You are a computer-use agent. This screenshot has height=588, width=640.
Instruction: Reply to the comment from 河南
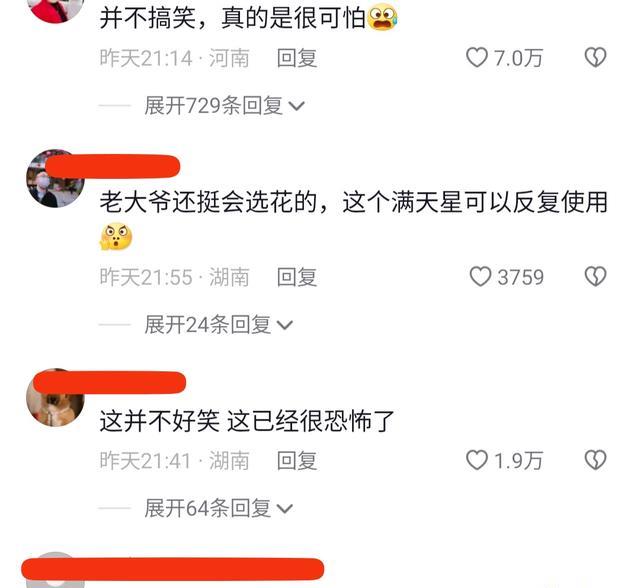tap(297, 58)
